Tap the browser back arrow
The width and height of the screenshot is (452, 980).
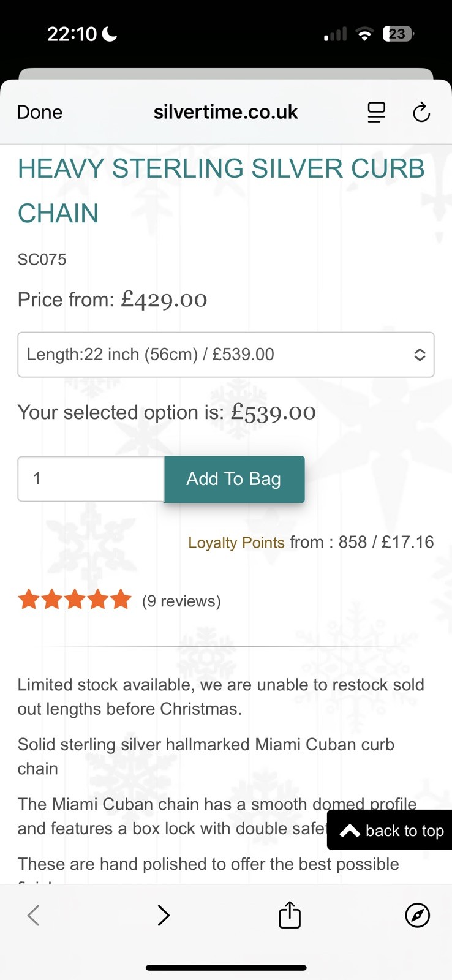34,915
